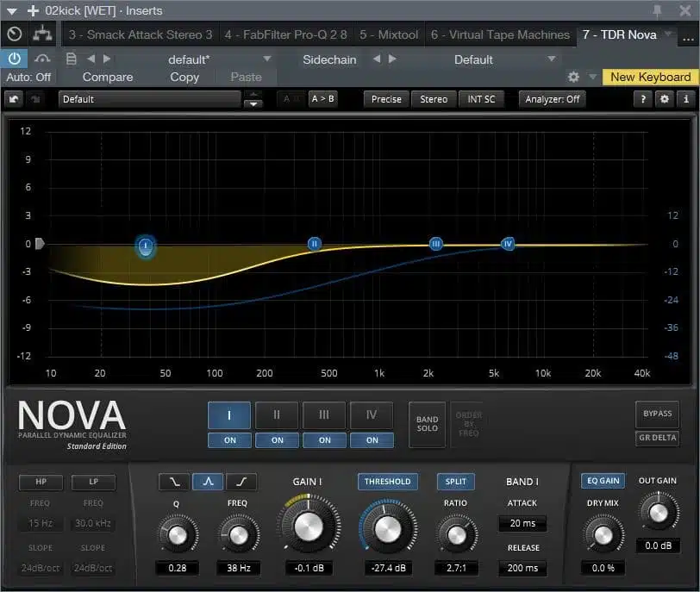The width and height of the screenshot is (700, 592).
Task: Go to previous preset left of default*
Action: point(91,59)
